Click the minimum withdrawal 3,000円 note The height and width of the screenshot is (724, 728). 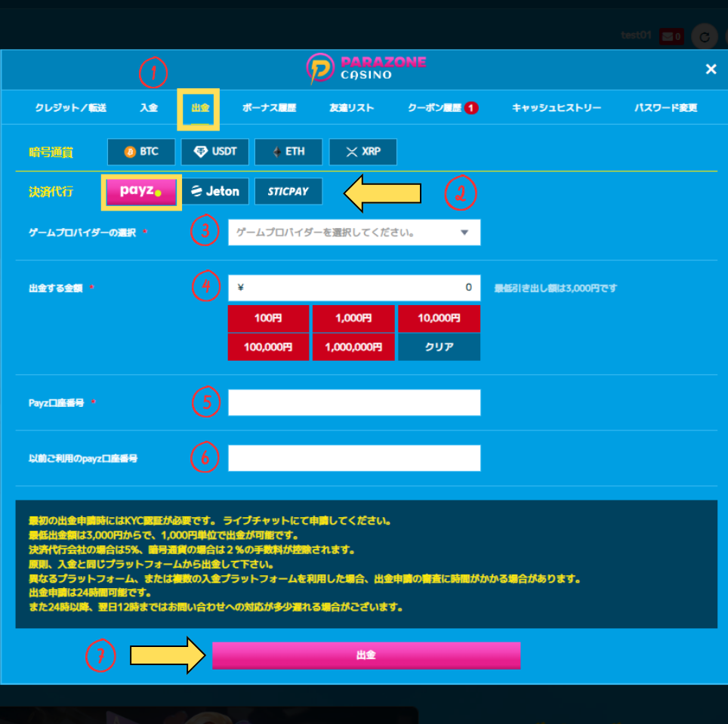(555, 288)
